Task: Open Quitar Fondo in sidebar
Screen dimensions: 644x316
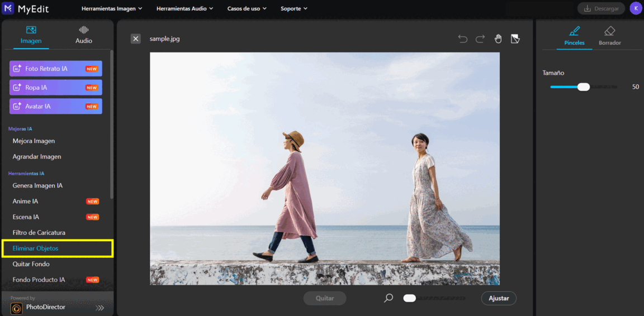Action: tap(31, 264)
